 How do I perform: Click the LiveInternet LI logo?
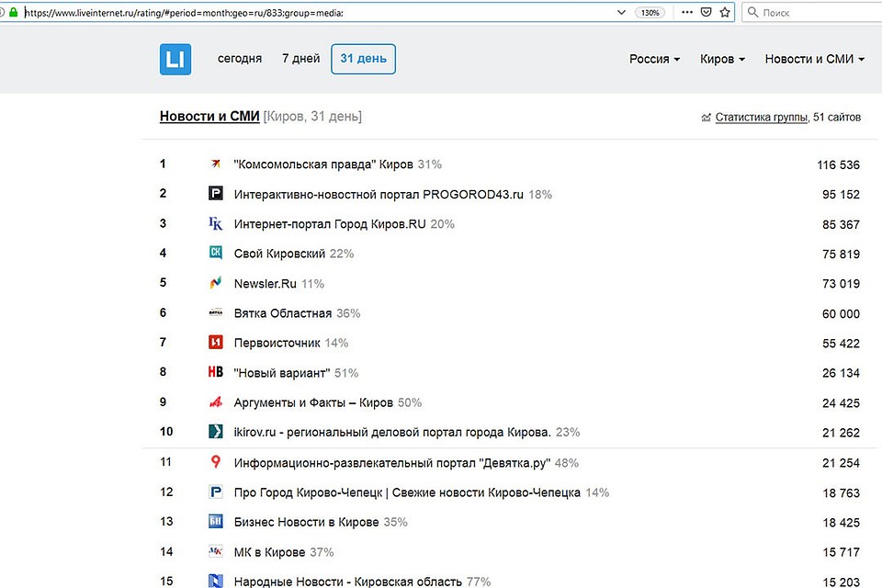[175, 59]
